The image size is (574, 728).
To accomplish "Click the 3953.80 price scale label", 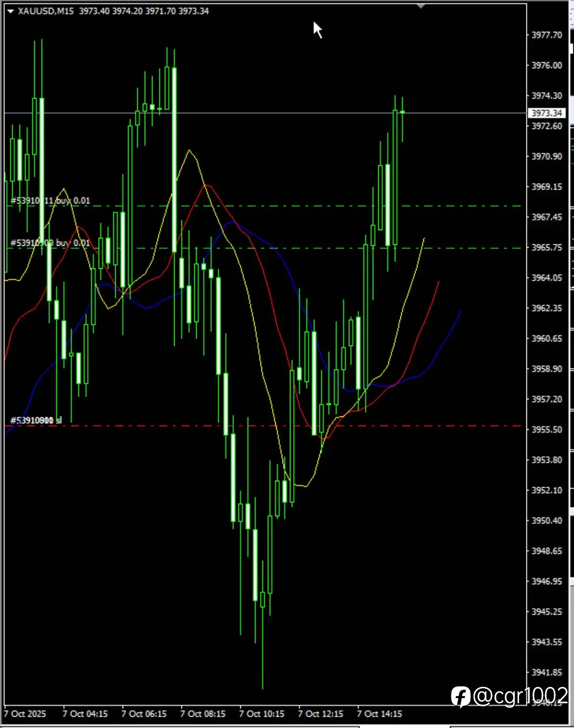I will [547, 460].
